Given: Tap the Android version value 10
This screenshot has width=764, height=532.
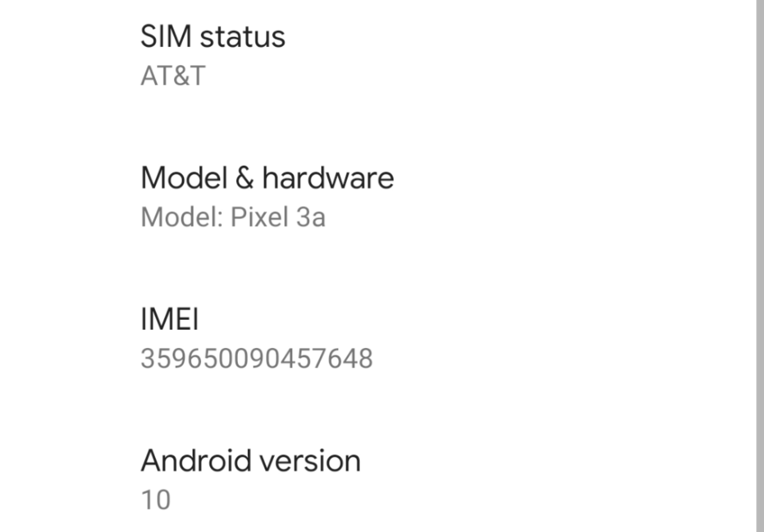Looking at the screenshot, I should [156, 500].
